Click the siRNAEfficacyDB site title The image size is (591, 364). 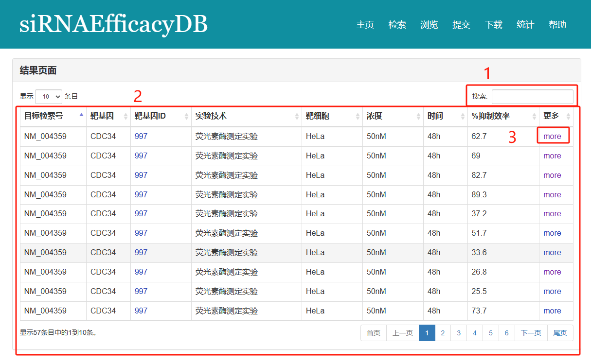113,24
